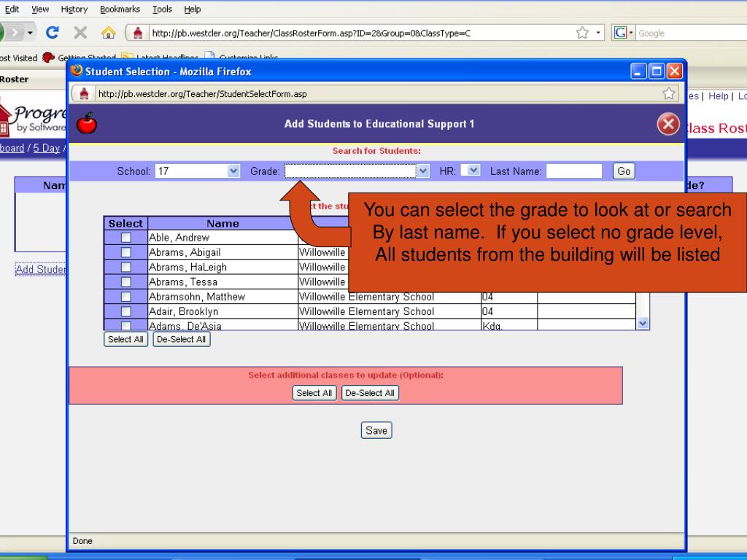The width and height of the screenshot is (747, 560).
Task: Click the name Adair, Brooklyn
Action: 183,311
